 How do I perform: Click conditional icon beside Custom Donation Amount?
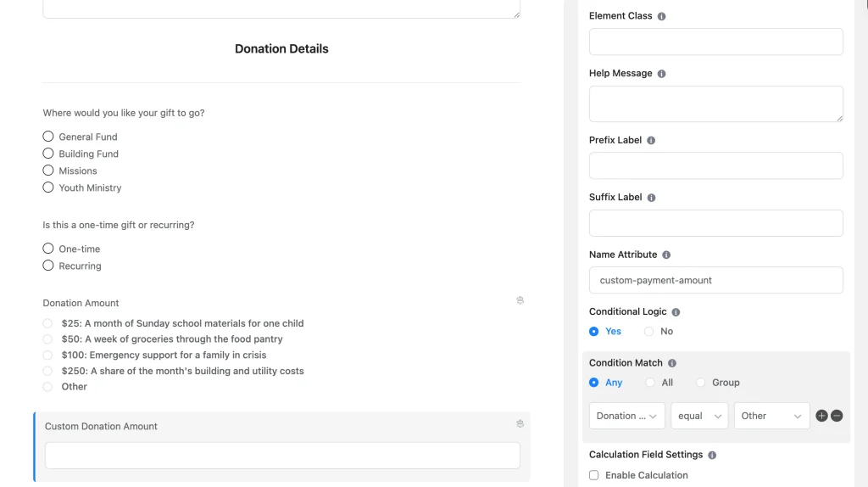click(x=520, y=424)
